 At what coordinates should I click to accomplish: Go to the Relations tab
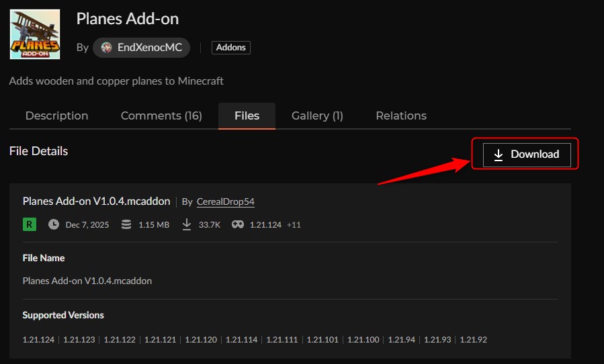coord(401,116)
